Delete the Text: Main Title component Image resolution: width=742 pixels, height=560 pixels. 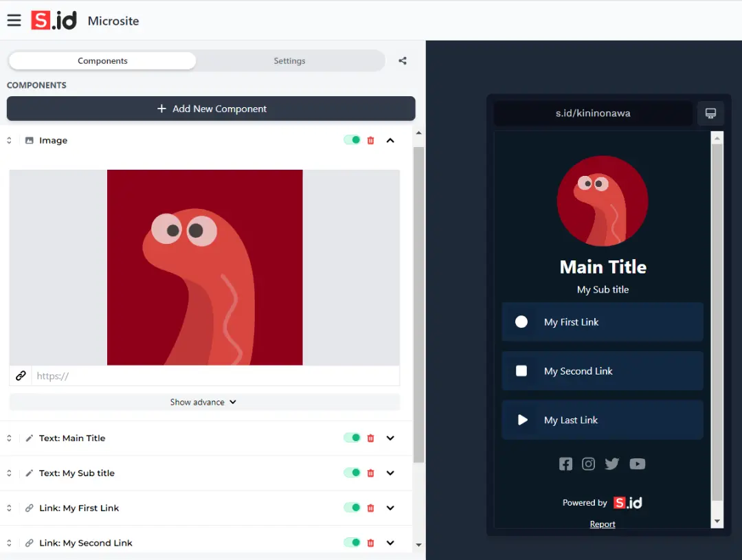pyautogui.click(x=371, y=438)
